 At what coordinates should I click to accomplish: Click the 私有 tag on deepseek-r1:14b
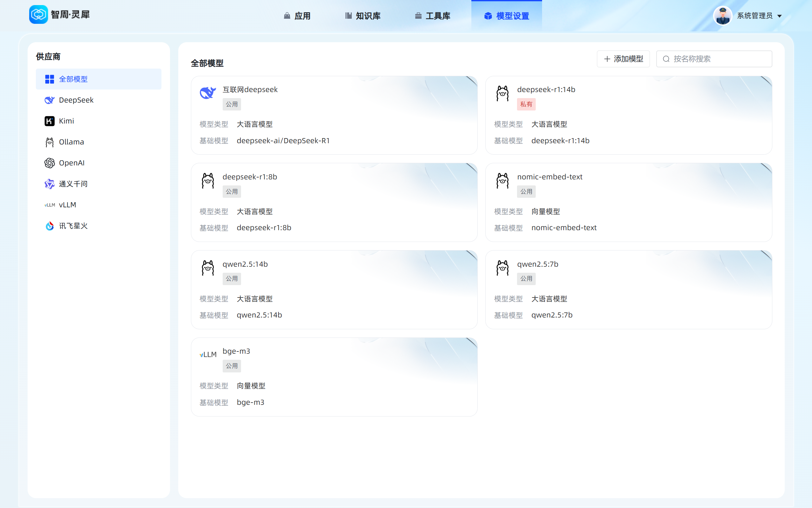tap(526, 104)
